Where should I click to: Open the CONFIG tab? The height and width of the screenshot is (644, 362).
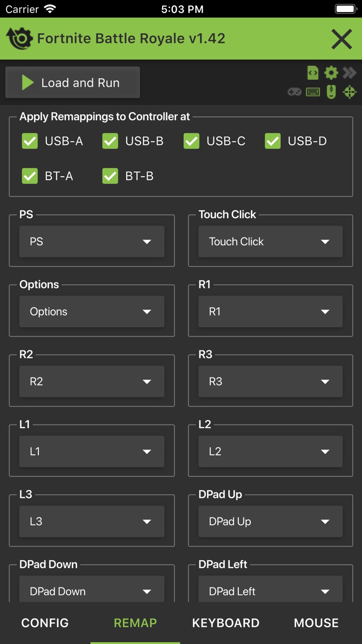[45, 623]
